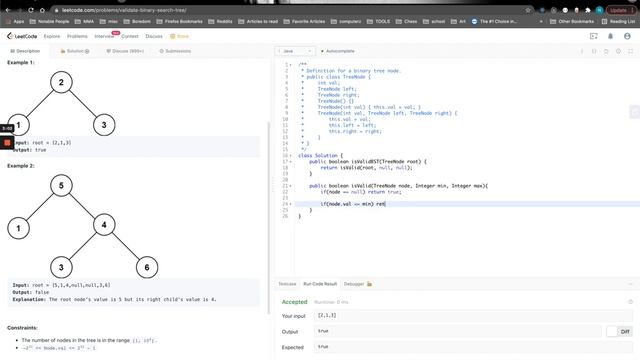Open the Apps bookmarks shortcut
This screenshot has width=640, height=360.
click(15, 21)
